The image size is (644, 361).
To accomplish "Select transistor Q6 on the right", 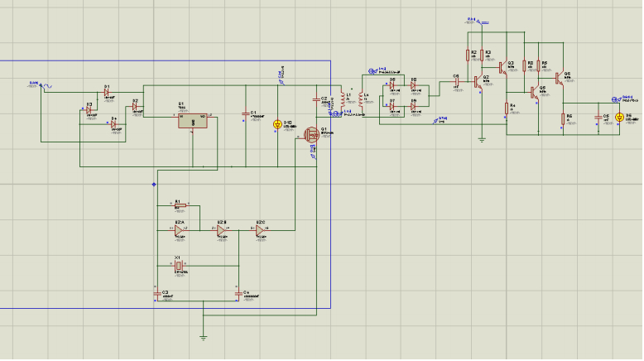I will click(560, 79).
